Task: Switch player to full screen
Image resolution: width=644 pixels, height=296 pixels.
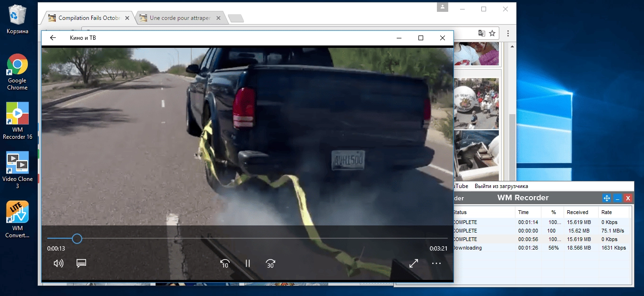Action: click(x=414, y=263)
